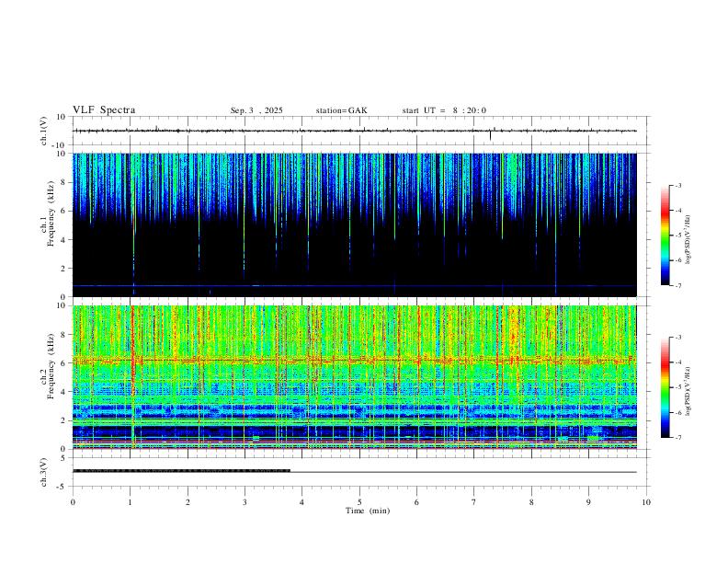Image resolution: width=728 pixels, height=563 pixels.
Task: Click the upper ch.1 PSD color bar
Action: 665,236
